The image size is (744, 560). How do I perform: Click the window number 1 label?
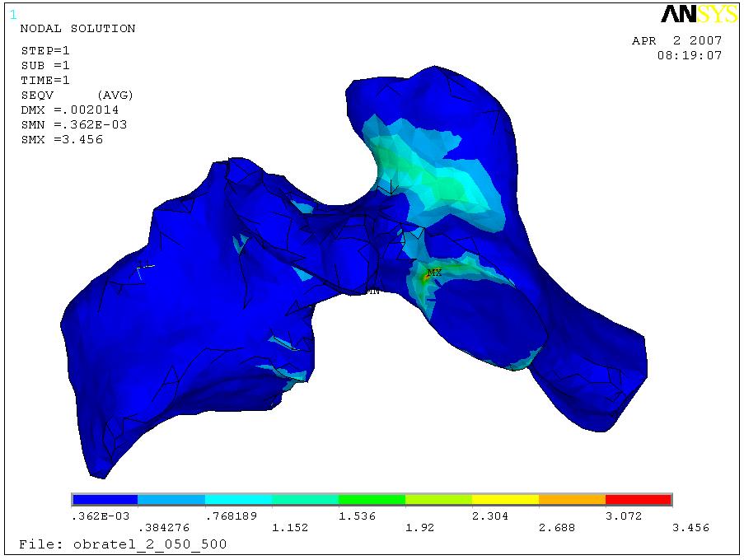point(13,15)
